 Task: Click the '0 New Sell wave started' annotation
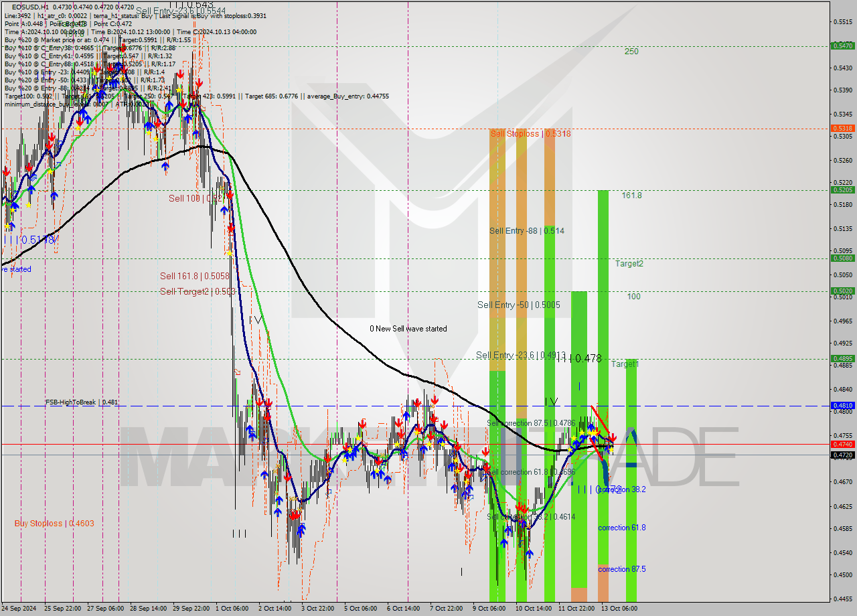tap(408, 329)
